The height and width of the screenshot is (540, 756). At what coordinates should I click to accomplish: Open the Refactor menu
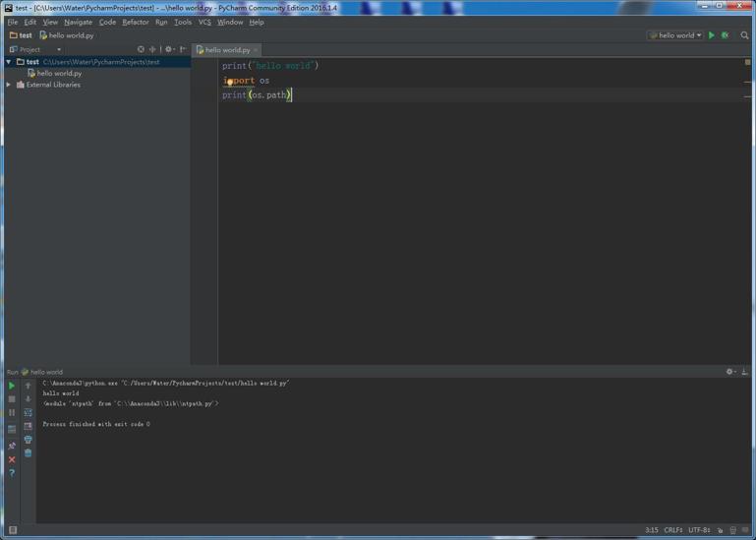[136, 23]
